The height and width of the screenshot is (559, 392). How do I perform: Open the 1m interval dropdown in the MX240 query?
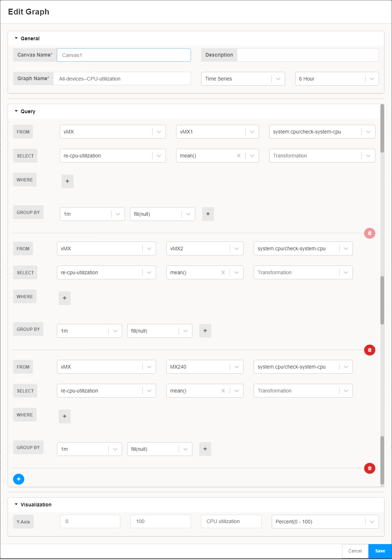coord(89,449)
